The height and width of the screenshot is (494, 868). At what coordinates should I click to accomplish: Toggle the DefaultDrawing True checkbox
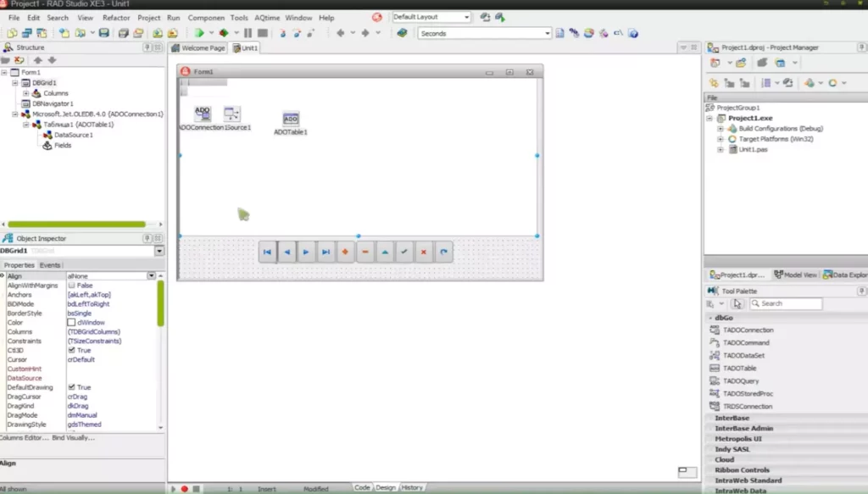click(x=71, y=387)
